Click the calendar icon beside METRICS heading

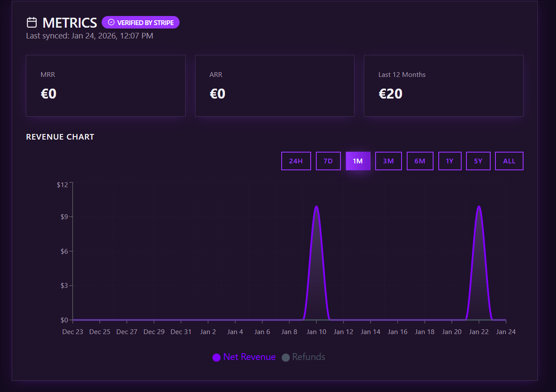(31, 21)
